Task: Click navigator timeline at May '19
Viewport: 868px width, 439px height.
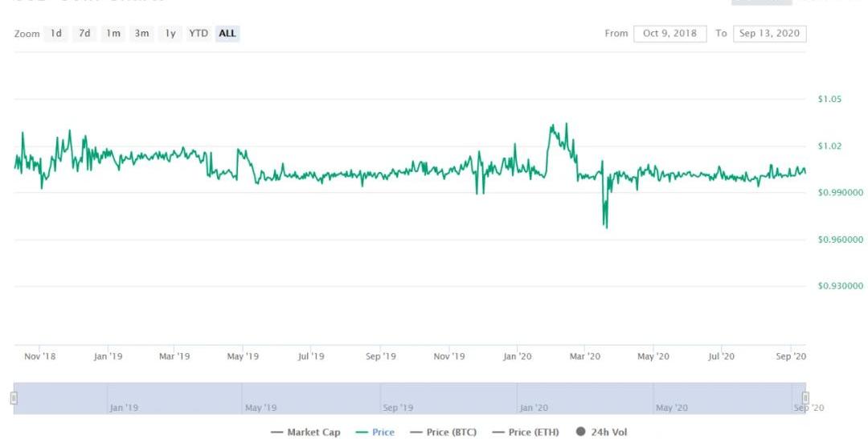Action: [x=260, y=399]
